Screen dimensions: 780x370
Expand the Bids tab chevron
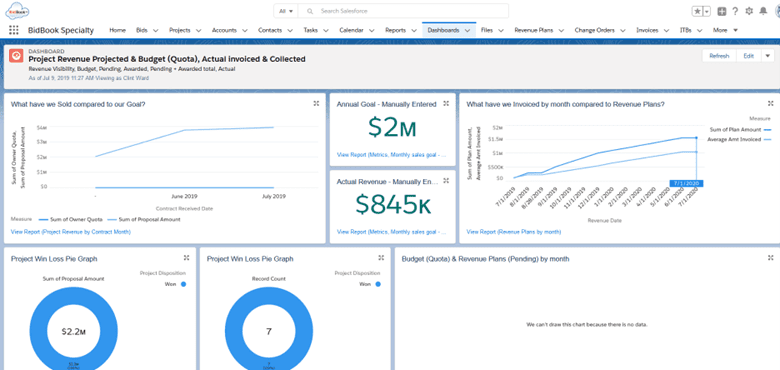pos(155,30)
